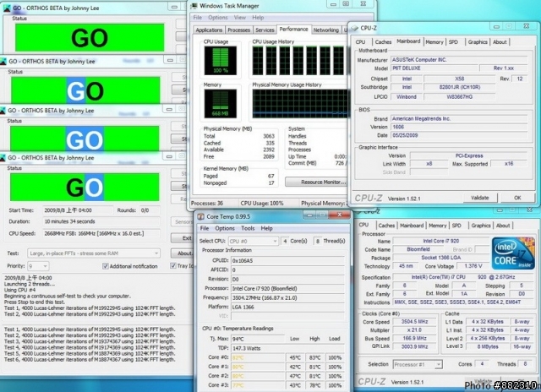The width and height of the screenshot is (541, 392).
Task: Click the CPUID value 0x106A5 in Core Temp
Action: coord(287,261)
